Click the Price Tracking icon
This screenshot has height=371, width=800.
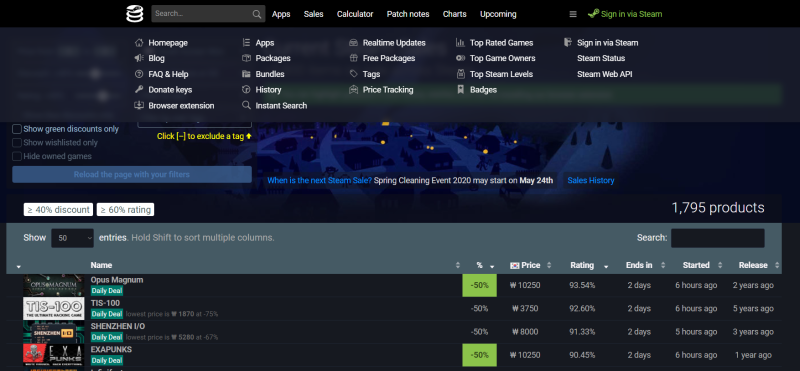point(354,89)
